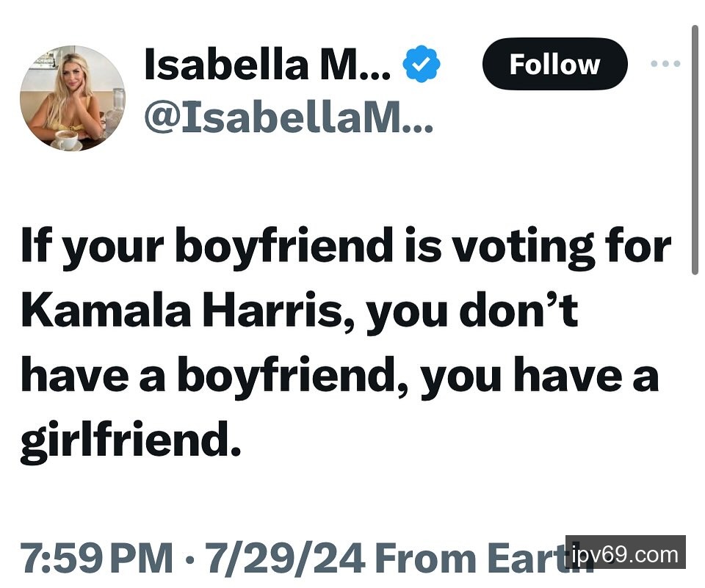Open the @IsabellaM... handle link
Screen dimensions: 705x588
click(288, 116)
